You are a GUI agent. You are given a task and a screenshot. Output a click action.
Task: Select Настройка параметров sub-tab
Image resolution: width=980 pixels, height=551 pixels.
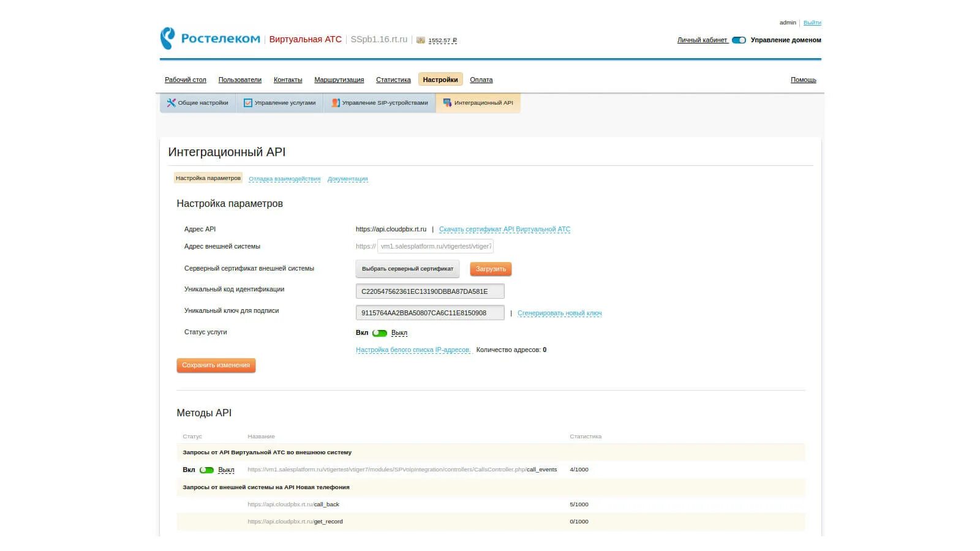tap(208, 178)
